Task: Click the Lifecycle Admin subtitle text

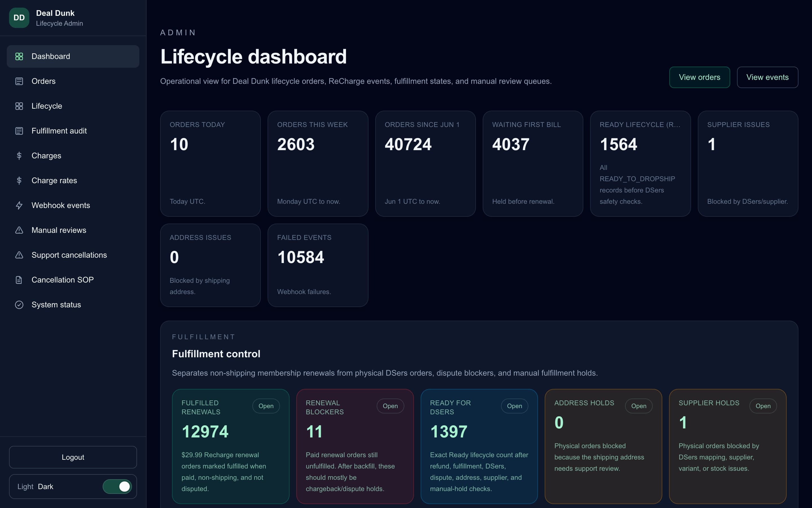Action: coord(59,23)
